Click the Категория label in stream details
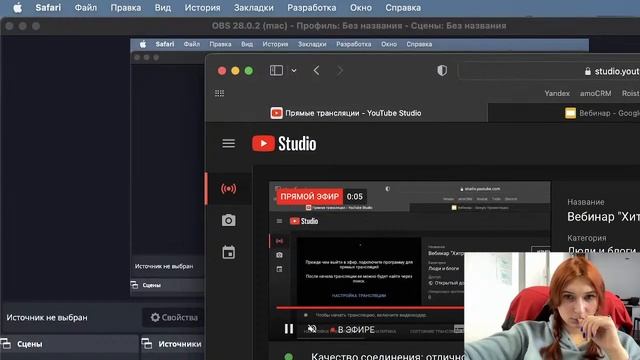This screenshot has width=640, height=360. pyautogui.click(x=587, y=238)
